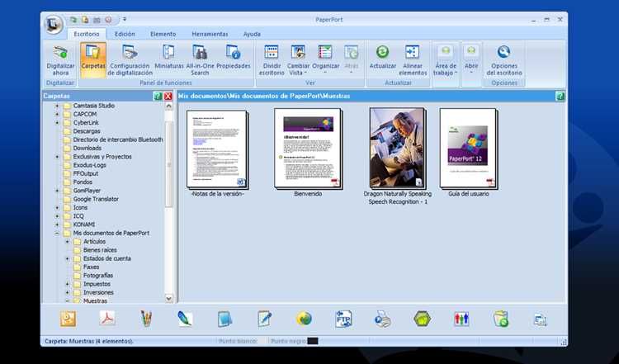Switch to the Herramientas ribbon tab
Screen dimensions: 619x364
[x=210, y=35]
